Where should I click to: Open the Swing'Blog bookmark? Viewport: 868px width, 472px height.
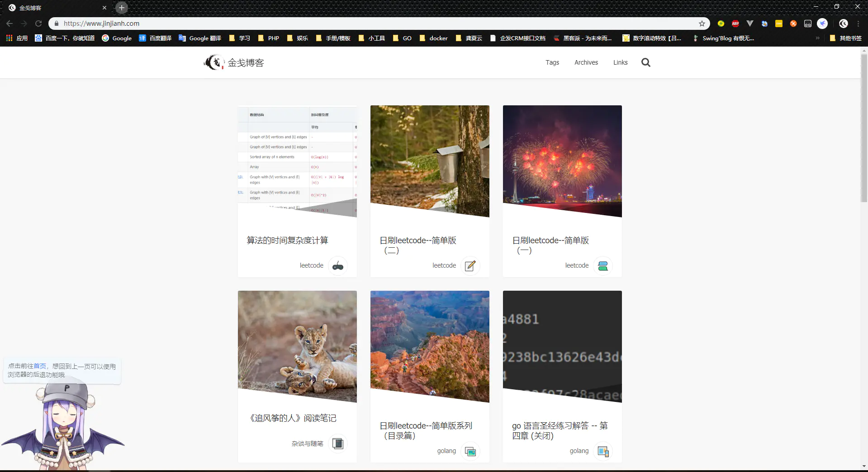[x=723, y=38]
